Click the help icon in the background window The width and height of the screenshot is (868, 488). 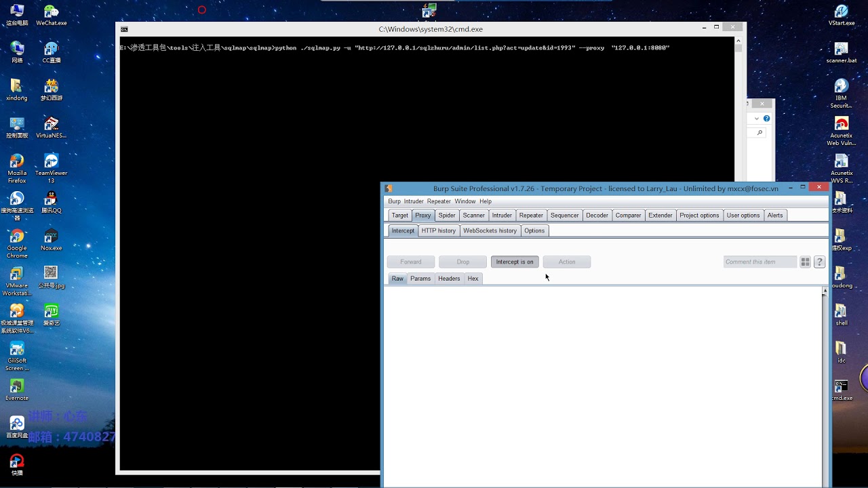pos(766,119)
